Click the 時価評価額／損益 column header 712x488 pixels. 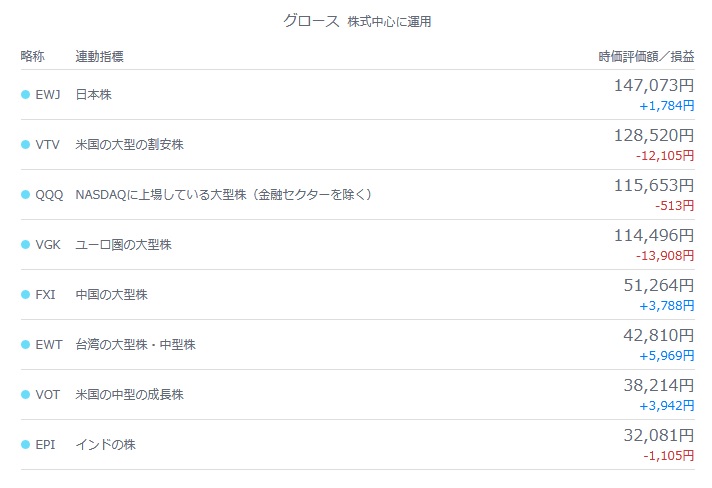coord(646,56)
